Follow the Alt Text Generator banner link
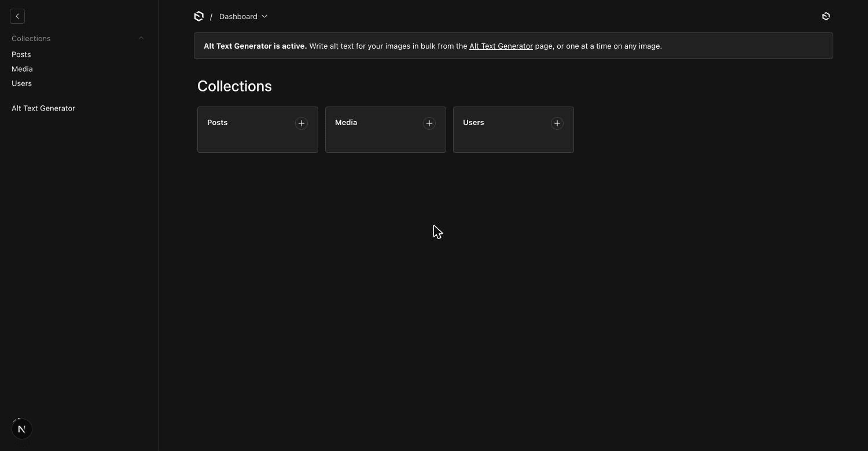The height and width of the screenshot is (451, 868). (501, 46)
